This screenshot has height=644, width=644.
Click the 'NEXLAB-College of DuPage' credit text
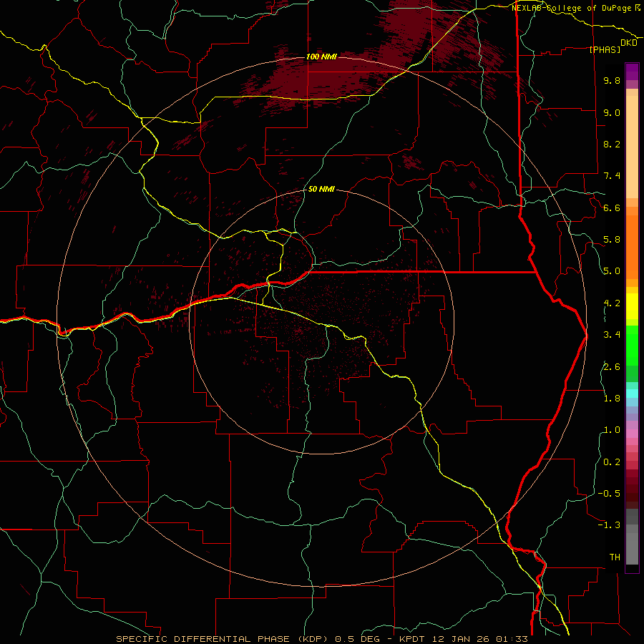(571, 8)
